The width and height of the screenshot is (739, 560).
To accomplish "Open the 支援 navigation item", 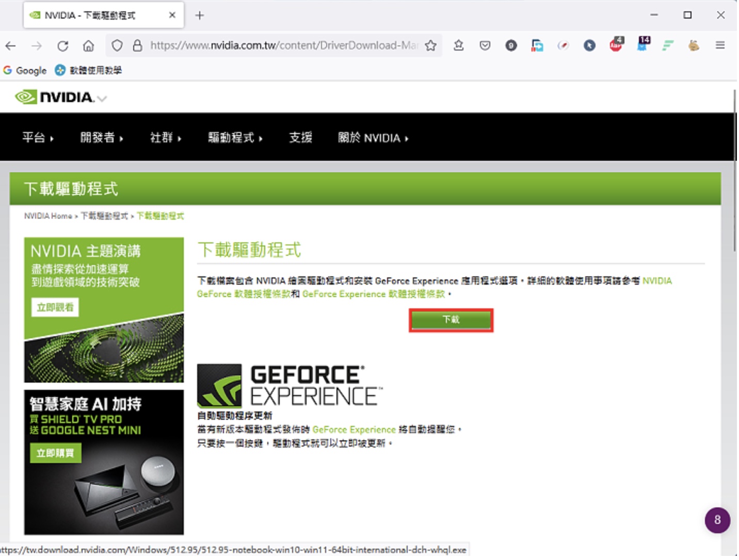I will point(300,138).
